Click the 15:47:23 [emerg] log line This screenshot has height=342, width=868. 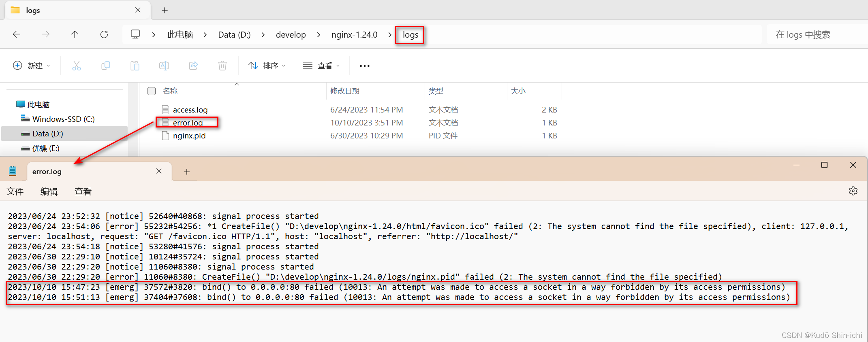pyautogui.click(x=396, y=287)
